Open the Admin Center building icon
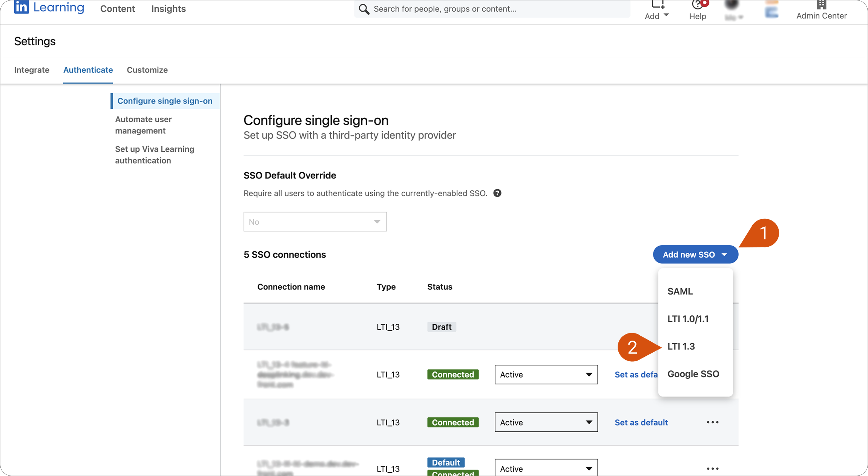Viewport: 868px width, 476px height. (x=822, y=5)
